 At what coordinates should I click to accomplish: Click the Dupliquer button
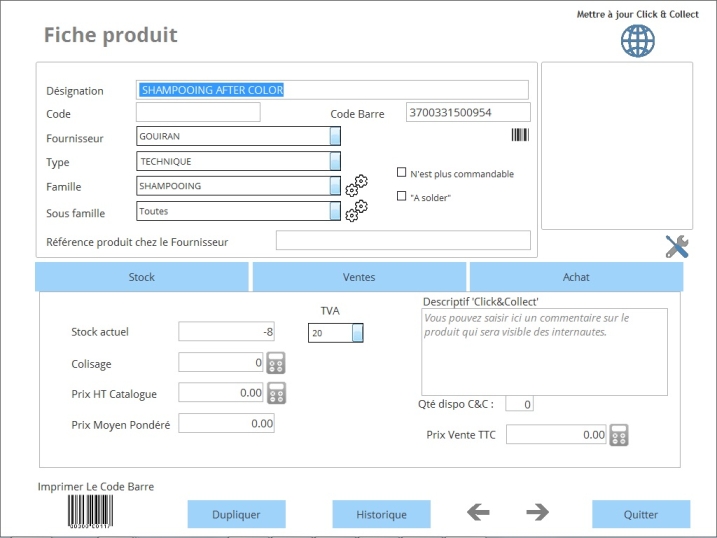[x=236, y=514]
